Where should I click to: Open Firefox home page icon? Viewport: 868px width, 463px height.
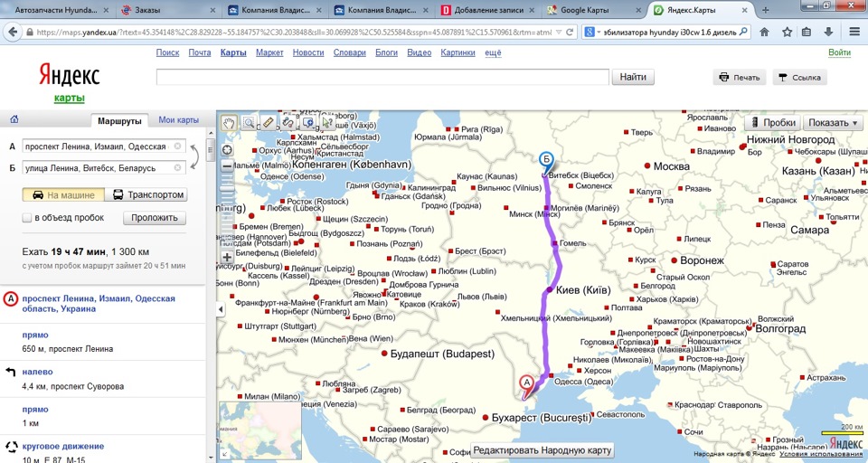pos(765,33)
